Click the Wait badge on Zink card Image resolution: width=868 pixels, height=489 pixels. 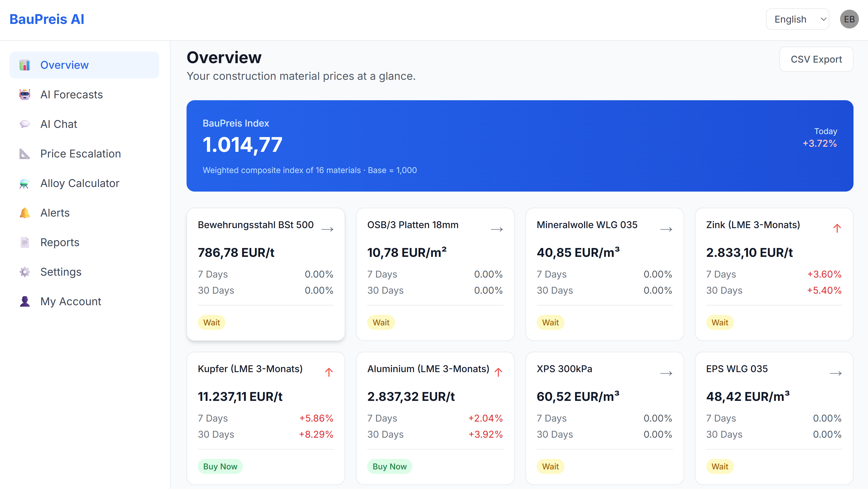(x=720, y=322)
